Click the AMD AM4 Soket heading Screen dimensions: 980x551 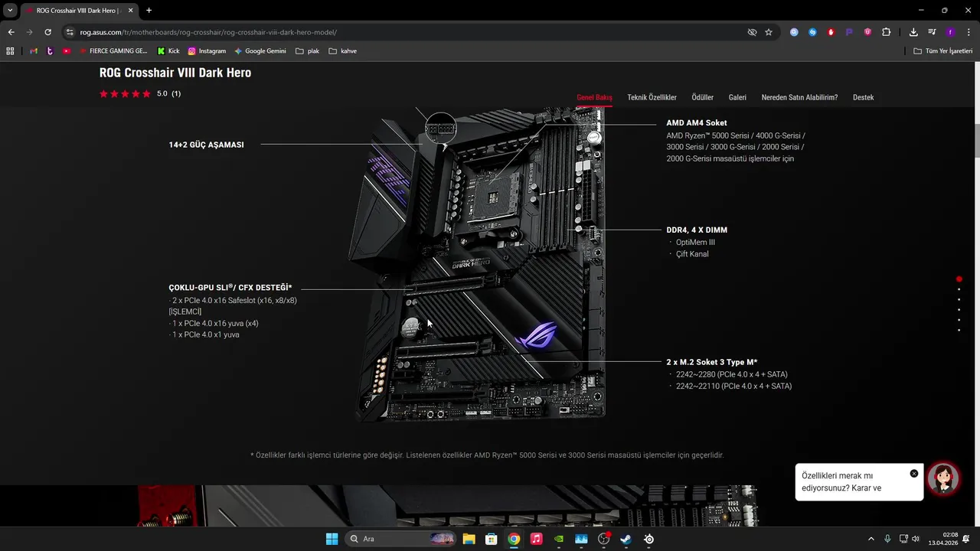click(x=696, y=122)
